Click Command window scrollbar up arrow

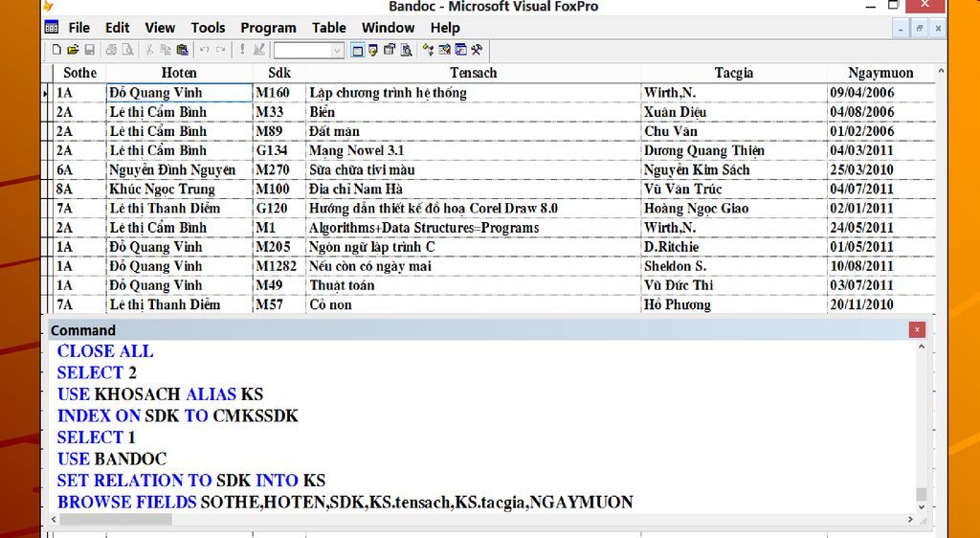(x=922, y=347)
